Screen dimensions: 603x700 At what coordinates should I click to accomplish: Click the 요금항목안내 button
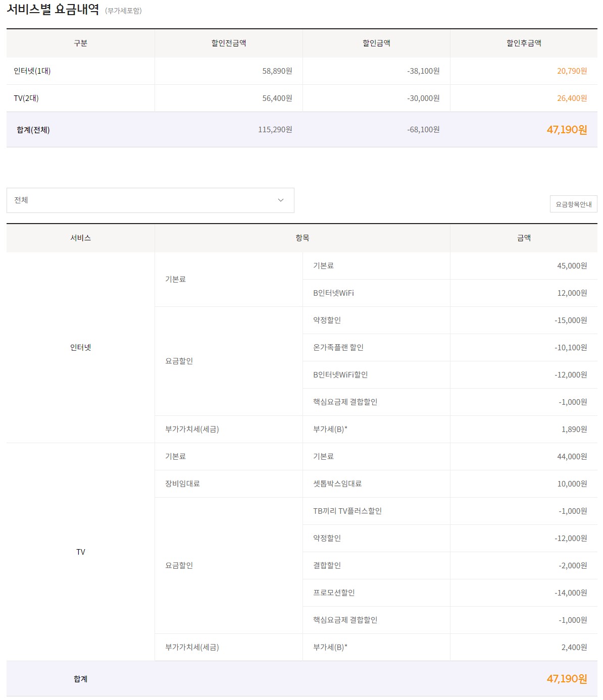[x=573, y=204]
